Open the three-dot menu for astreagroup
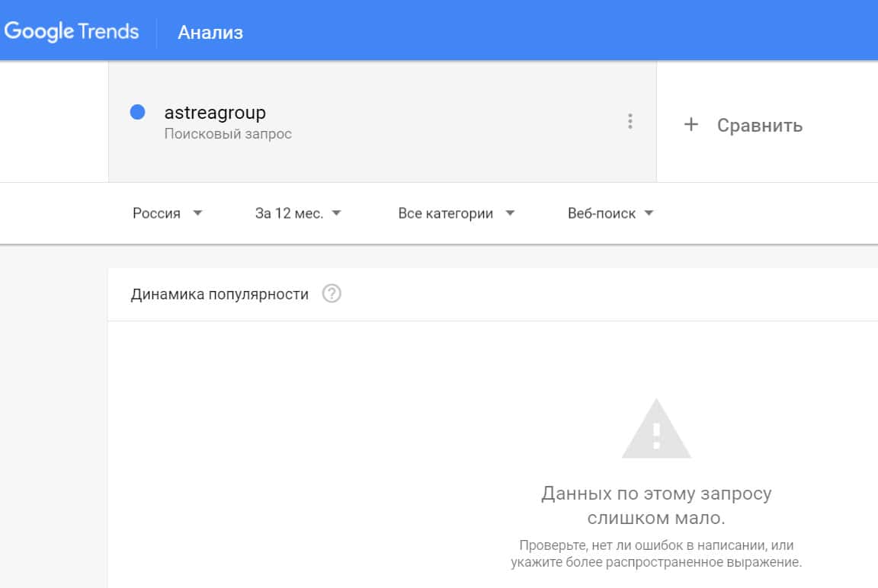 tap(630, 121)
